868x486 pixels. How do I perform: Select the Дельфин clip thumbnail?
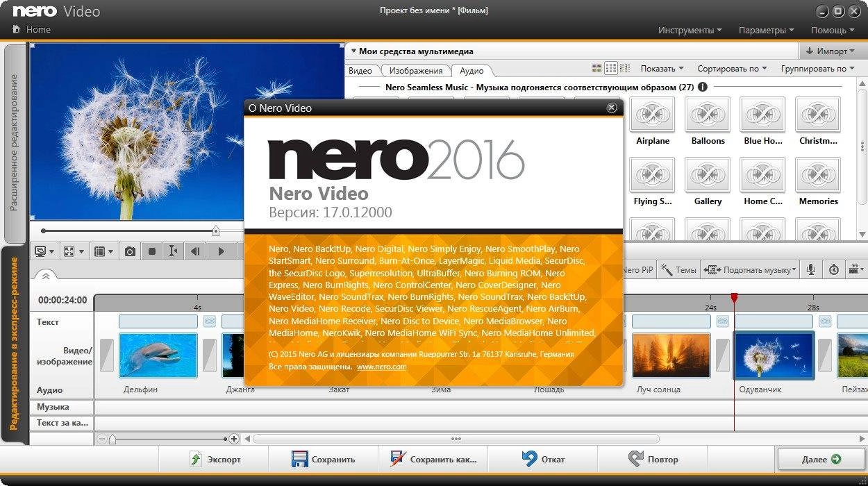[x=158, y=355]
